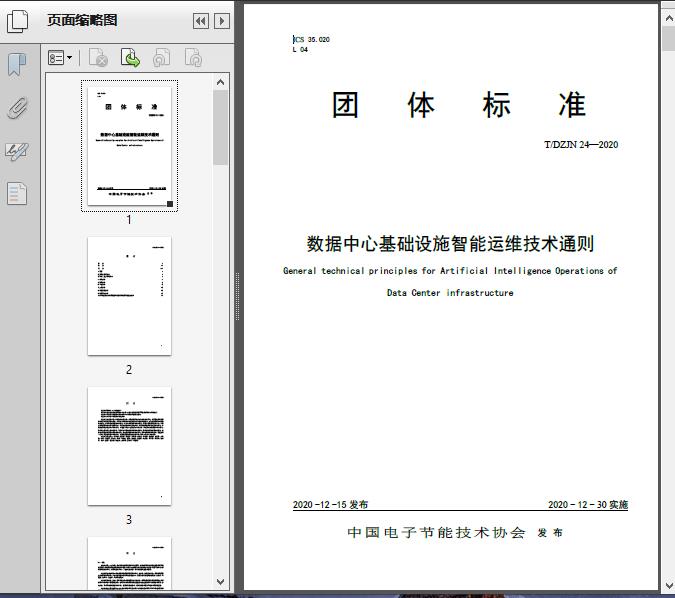The height and width of the screenshot is (598, 675).
Task: Select the partially visible page 4 thumbnail
Action: (129, 563)
